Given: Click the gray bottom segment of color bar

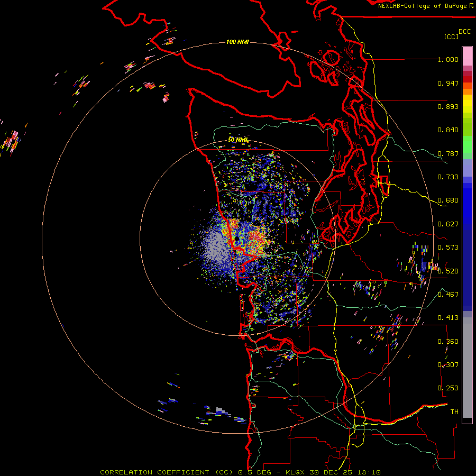Looking at the screenshot, I should coord(467,368).
